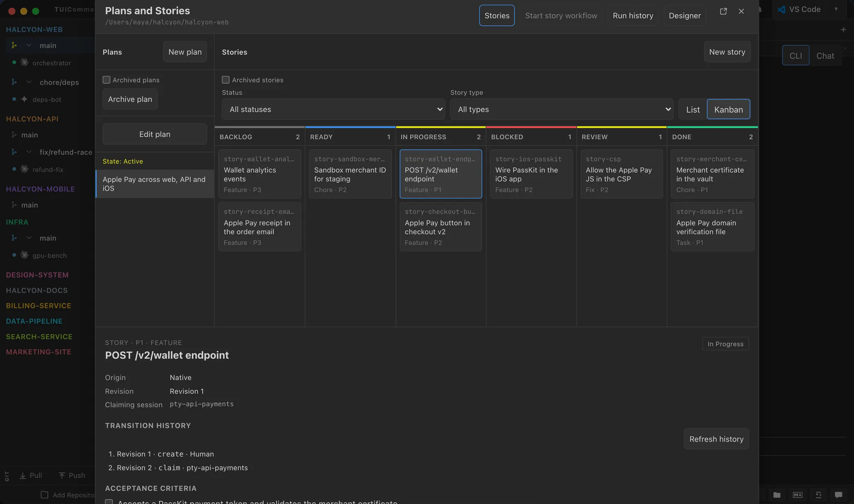Click the In Progress status badge
This screenshot has width=854, height=504.
tap(725, 344)
